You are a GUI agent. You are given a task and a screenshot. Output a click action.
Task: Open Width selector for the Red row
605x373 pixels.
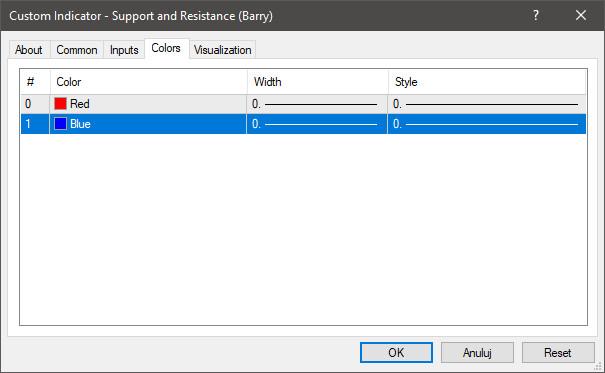coord(317,104)
